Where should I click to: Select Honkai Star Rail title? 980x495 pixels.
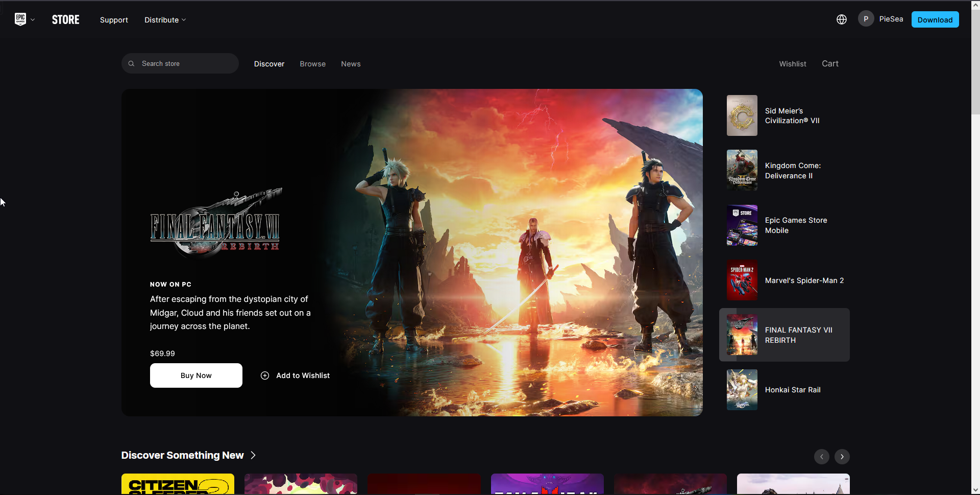[793, 390]
